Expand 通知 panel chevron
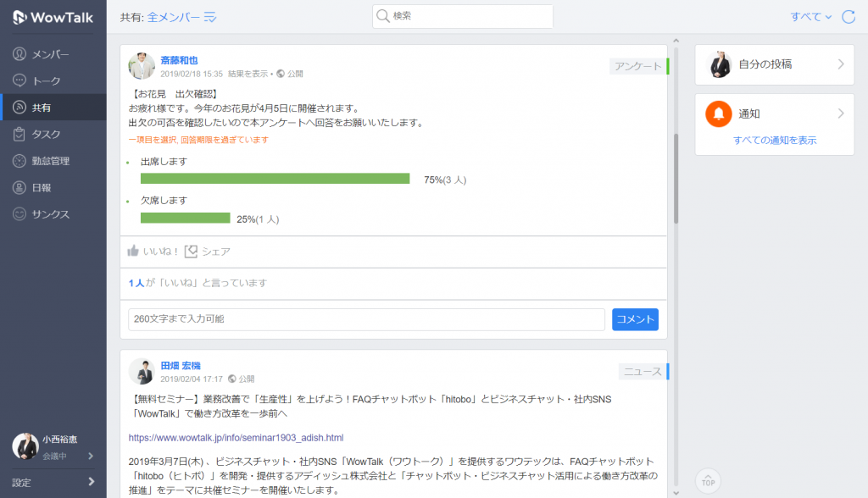 coord(841,113)
